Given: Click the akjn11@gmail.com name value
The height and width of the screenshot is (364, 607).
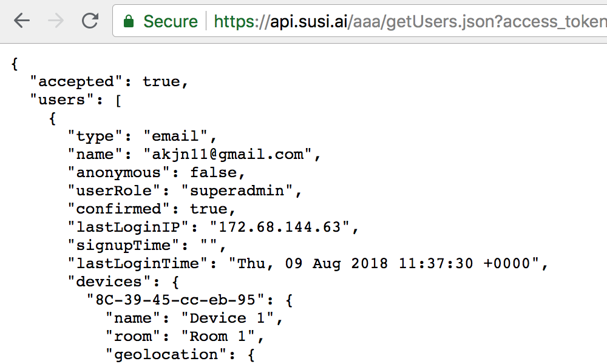Looking at the screenshot, I should (228, 154).
